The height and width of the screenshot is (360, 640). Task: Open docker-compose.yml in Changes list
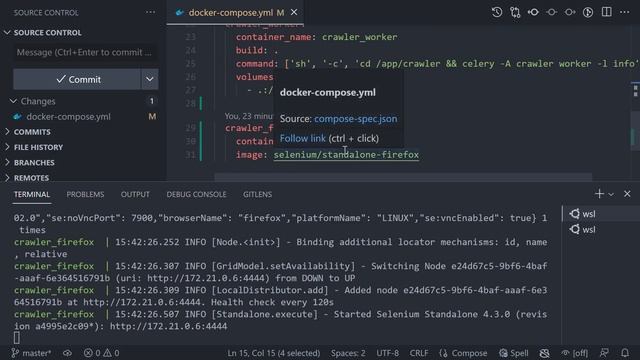pos(69,117)
